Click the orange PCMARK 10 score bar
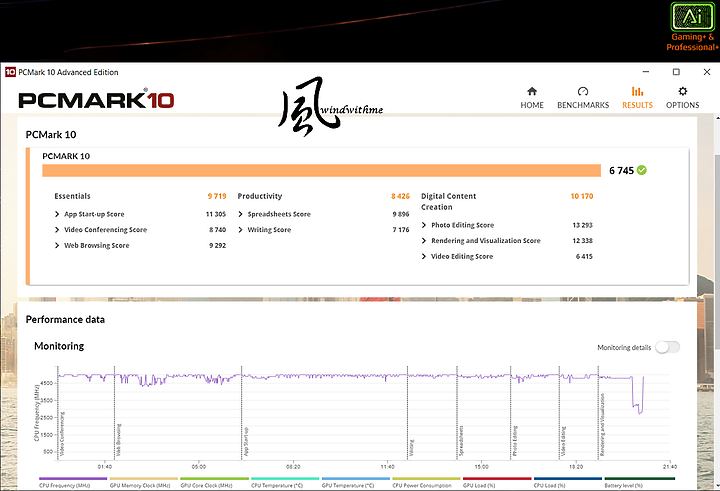Viewport: 720px width, 491px height. click(x=321, y=170)
